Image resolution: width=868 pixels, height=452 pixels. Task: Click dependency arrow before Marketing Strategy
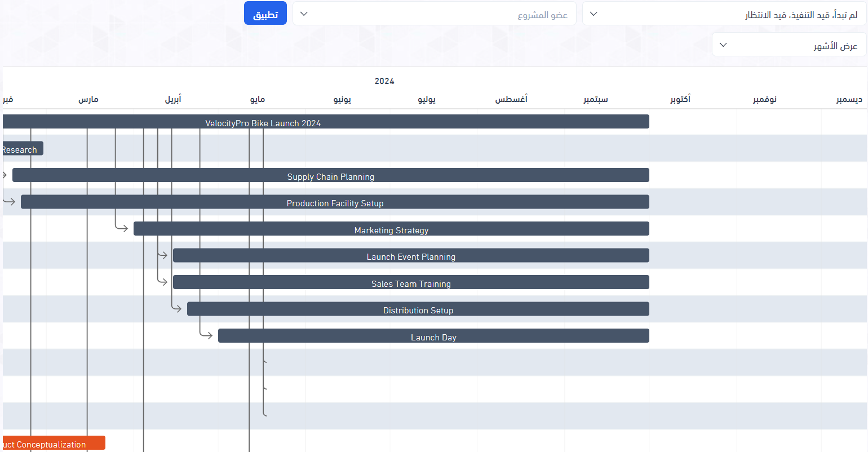[x=123, y=228]
